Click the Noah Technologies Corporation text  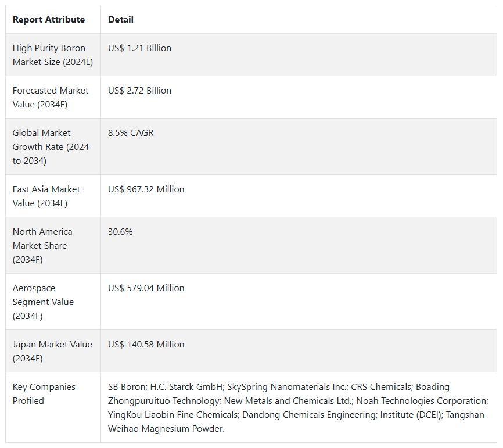click(x=422, y=401)
